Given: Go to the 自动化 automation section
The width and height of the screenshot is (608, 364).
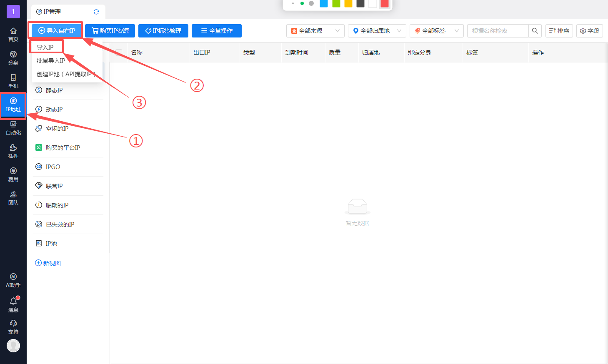Looking at the screenshot, I should pos(13,127).
